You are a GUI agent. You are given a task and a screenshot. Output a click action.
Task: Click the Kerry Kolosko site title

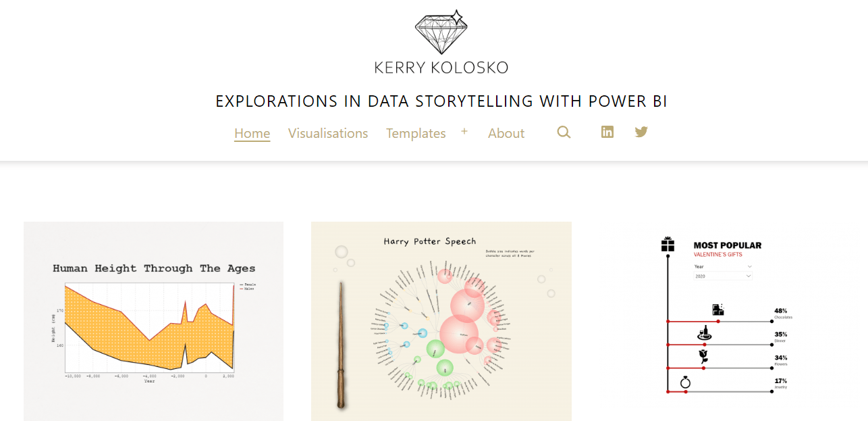click(x=441, y=68)
